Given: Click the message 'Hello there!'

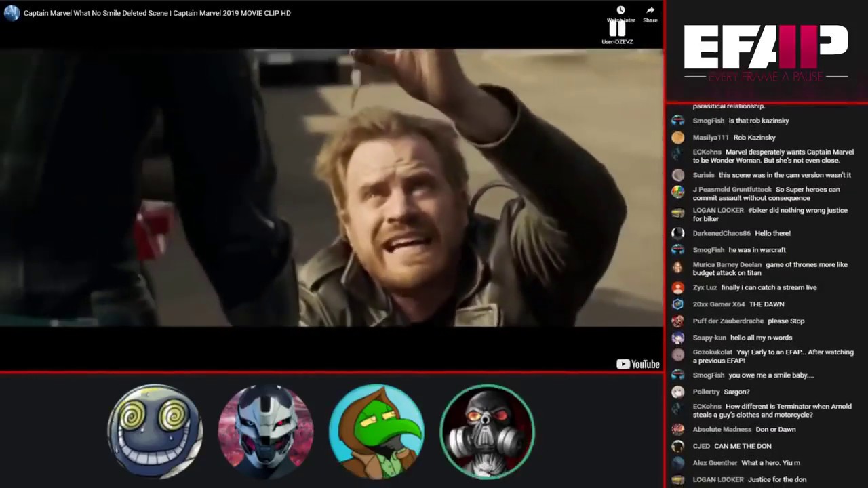Looking at the screenshot, I should click(772, 233).
